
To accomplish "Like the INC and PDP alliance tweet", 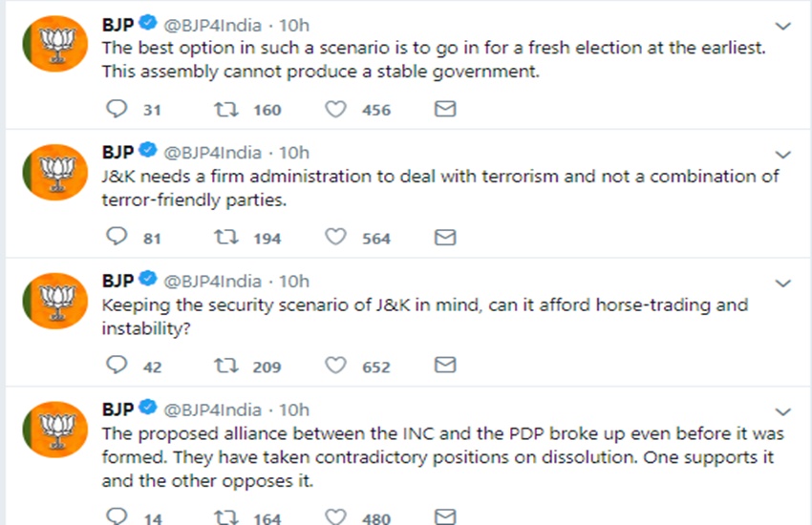I will click(x=335, y=516).
